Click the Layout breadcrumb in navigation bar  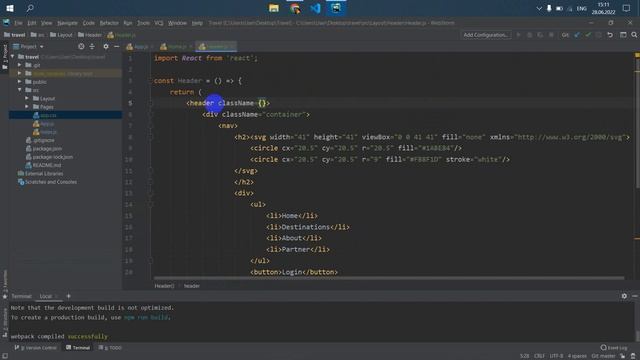pos(61,35)
